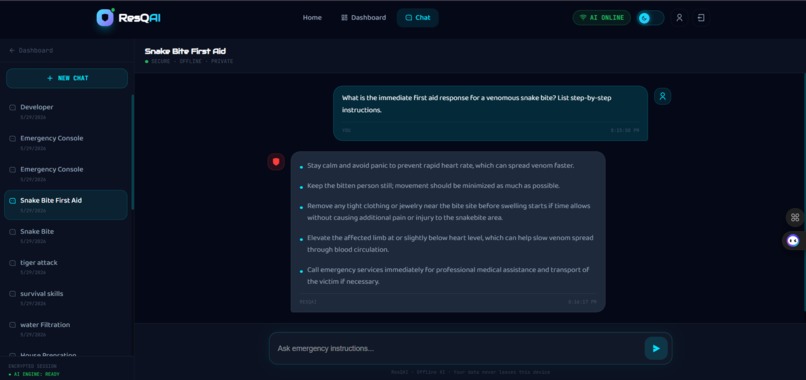This screenshot has height=380, width=806.
Task: Click the back arrow beside Dashboard
Action: click(12, 50)
